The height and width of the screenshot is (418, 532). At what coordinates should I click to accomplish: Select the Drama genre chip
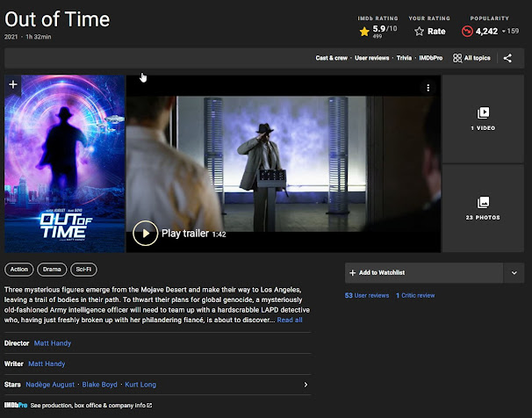pyautogui.click(x=52, y=270)
